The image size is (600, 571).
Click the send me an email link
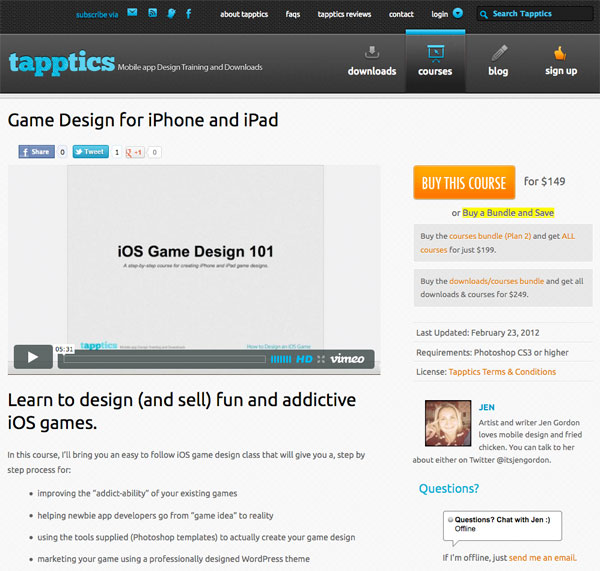pos(542,558)
